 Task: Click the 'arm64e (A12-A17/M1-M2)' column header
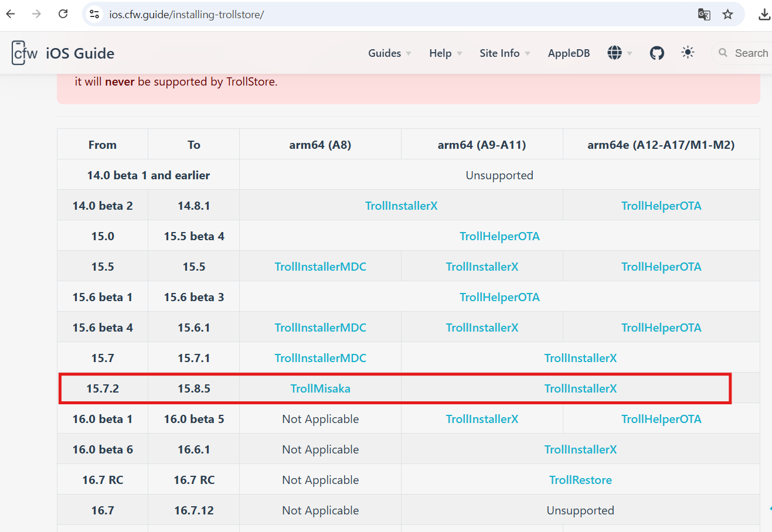click(661, 145)
